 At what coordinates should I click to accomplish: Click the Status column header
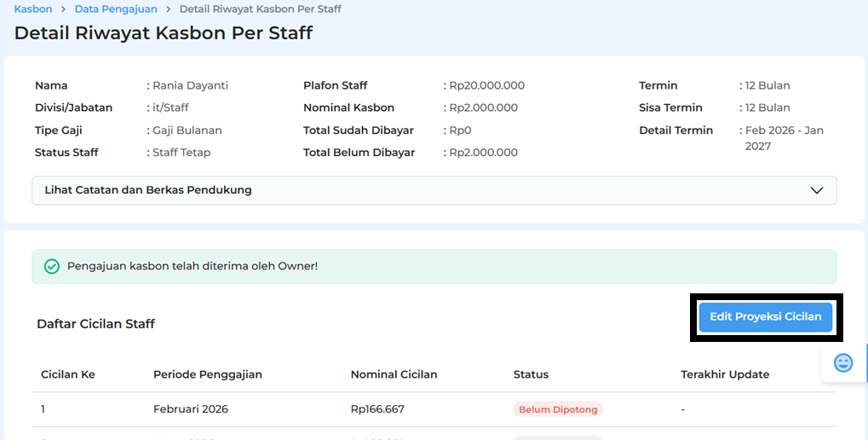pyautogui.click(x=531, y=374)
